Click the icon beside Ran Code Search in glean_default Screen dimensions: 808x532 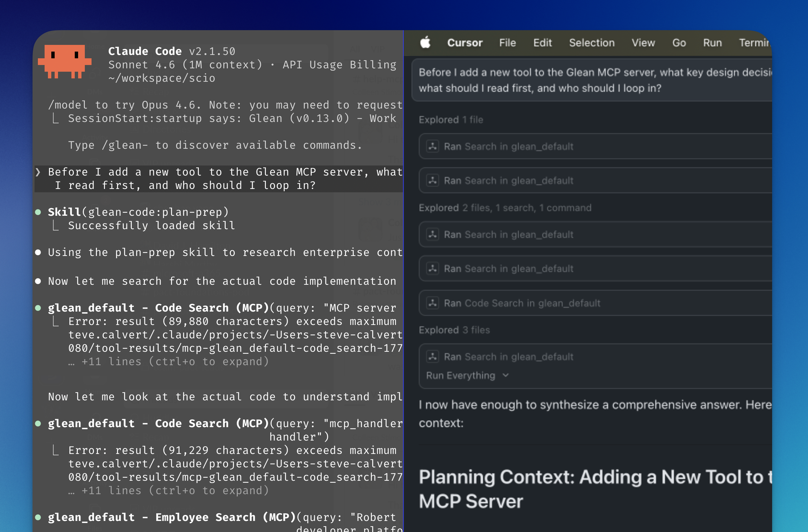pos(432,303)
